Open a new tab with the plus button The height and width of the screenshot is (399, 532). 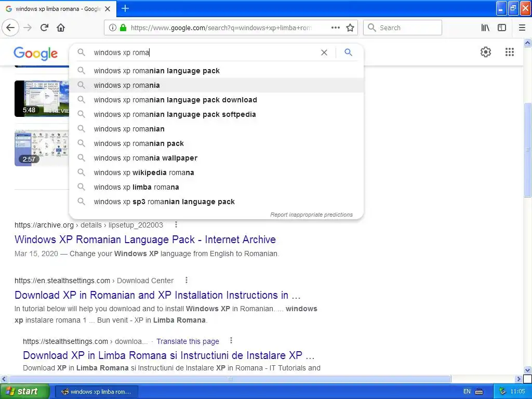tap(125, 8)
